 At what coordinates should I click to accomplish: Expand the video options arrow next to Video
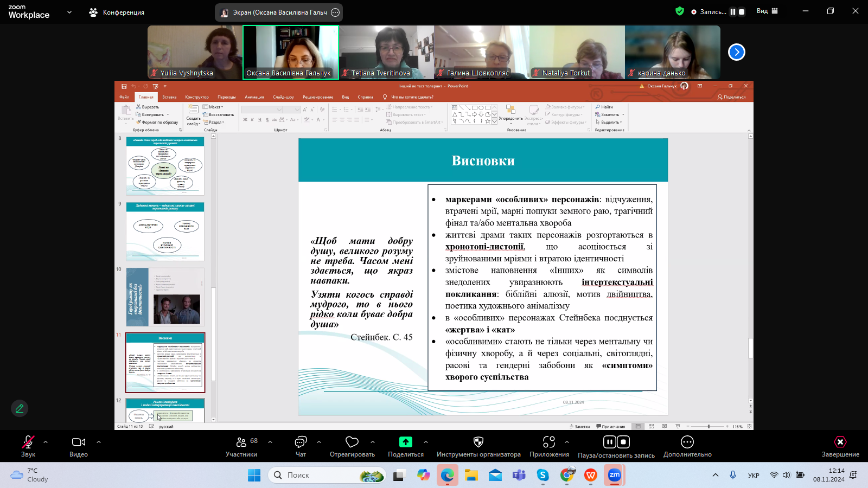(99, 442)
